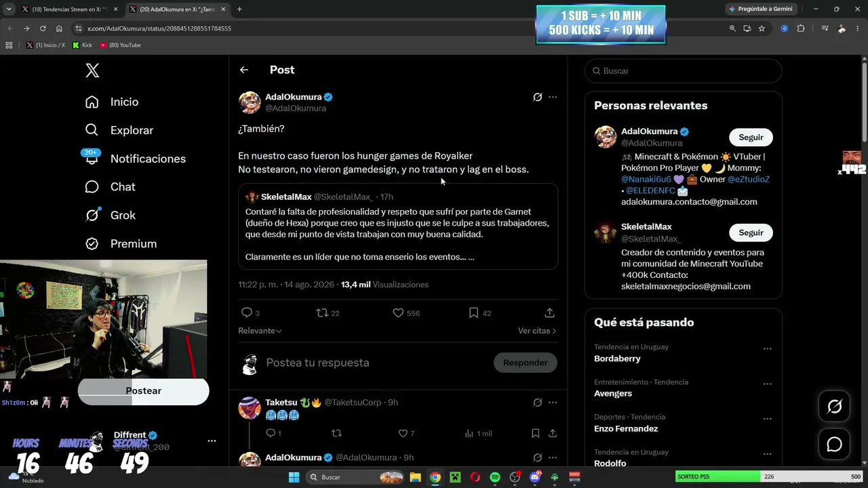
Task: Open the browser tab search dropdown
Action: pos(9,9)
